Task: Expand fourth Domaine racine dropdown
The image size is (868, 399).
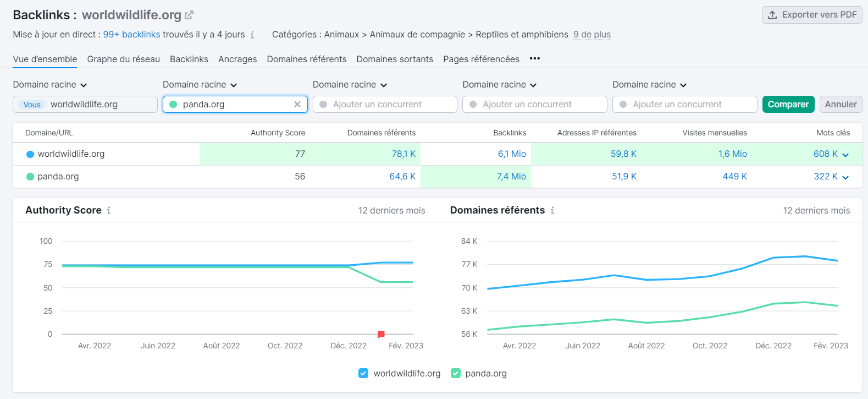Action: (500, 85)
